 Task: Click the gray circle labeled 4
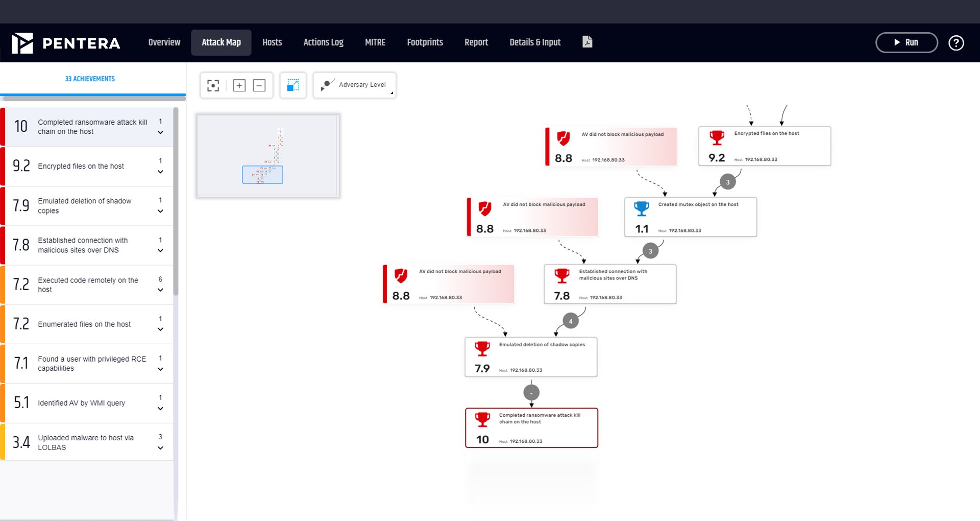(571, 321)
